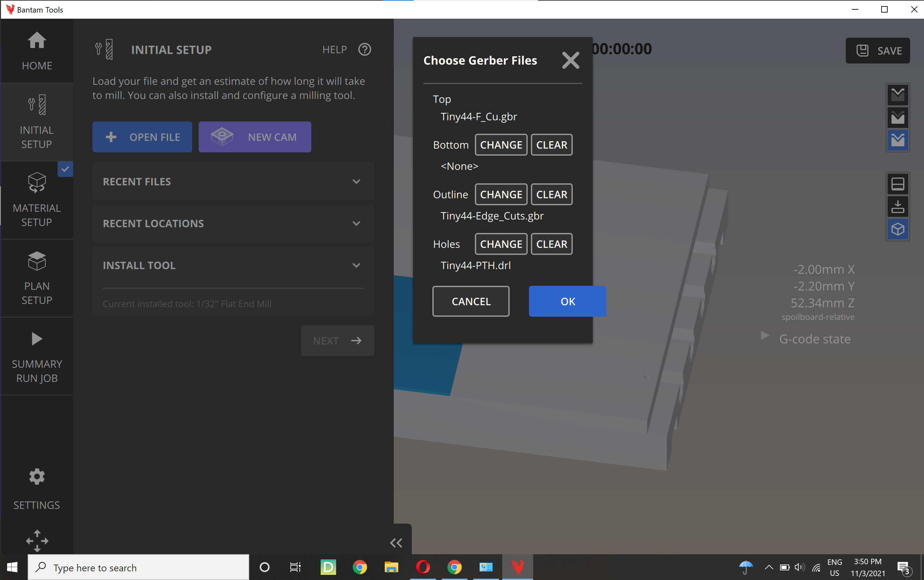The height and width of the screenshot is (580, 924).
Task: Open the Windows Start menu
Action: 12,567
